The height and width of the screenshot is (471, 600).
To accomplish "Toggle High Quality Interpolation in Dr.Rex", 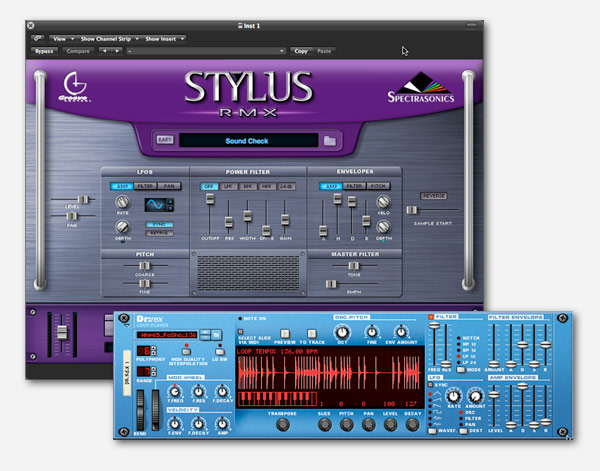I will click(x=186, y=351).
